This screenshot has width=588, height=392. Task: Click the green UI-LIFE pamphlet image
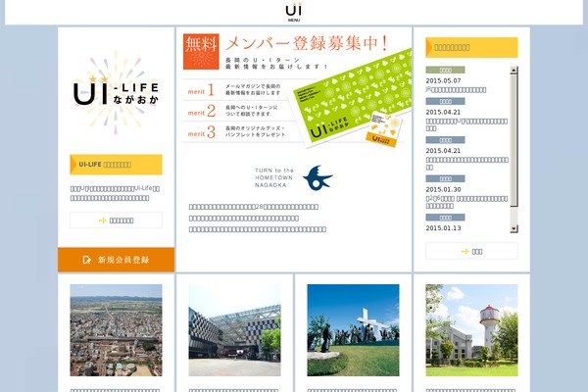(351, 96)
